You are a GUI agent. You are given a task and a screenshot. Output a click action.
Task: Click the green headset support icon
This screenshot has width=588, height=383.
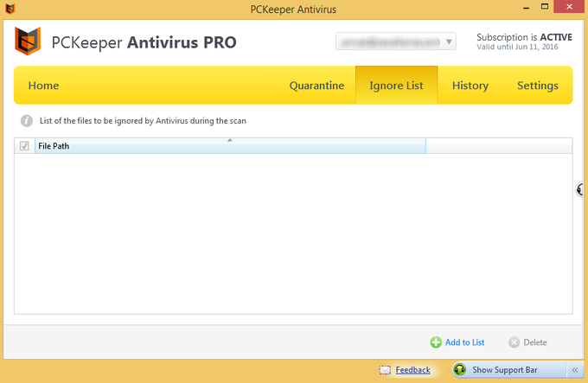click(x=460, y=370)
